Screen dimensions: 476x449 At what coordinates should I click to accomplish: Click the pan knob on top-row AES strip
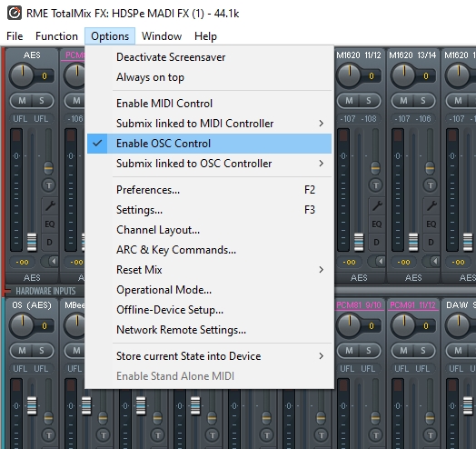pos(22,75)
